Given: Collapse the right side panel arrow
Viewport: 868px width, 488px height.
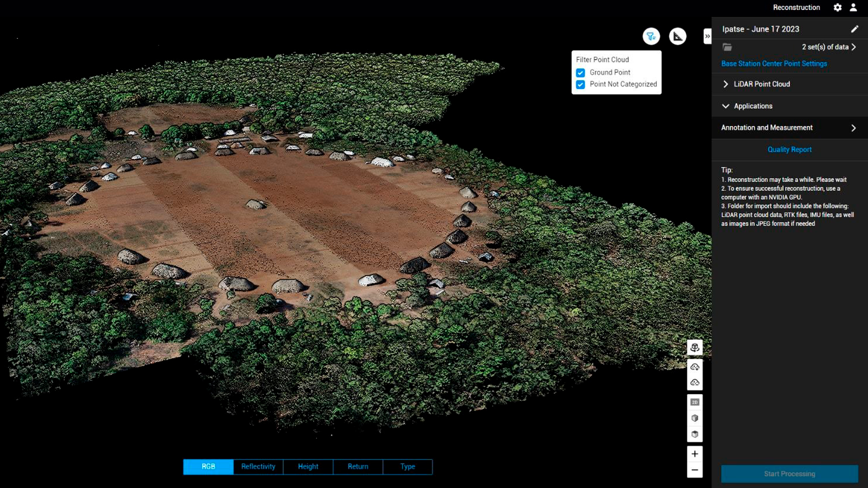Looking at the screenshot, I should [x=707, y=36].
